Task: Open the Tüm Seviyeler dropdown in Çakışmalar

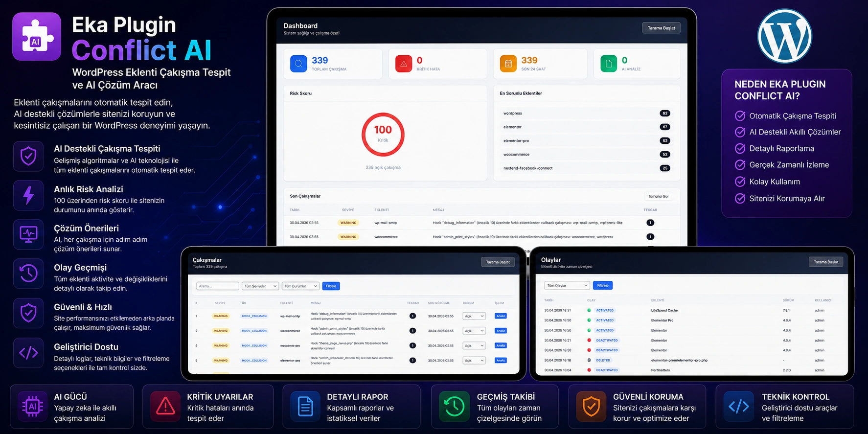Action: [x=260, y=286]
